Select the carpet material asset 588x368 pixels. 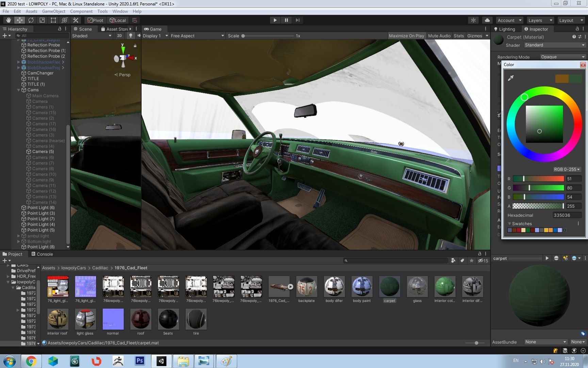390,289
